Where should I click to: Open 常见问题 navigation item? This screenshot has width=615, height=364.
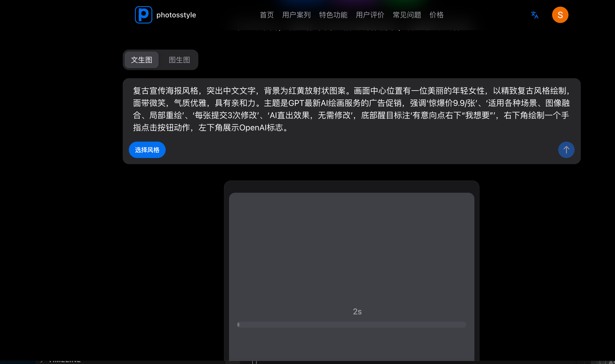407,15
